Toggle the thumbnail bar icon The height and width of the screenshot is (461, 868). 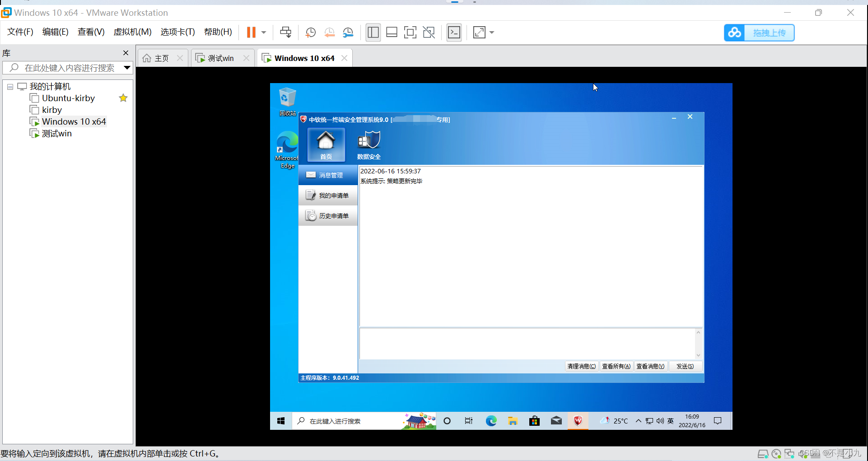point(392,33)
